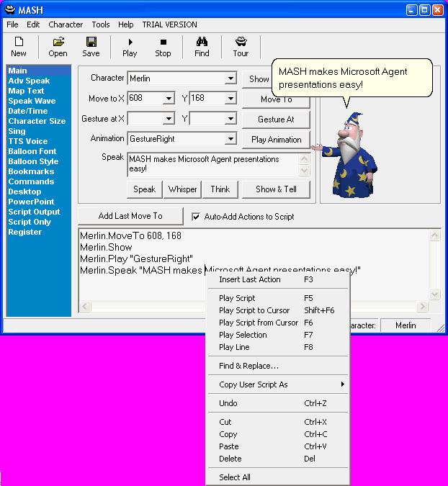The width and height of the screenshot is (448, 486).
Task: Choose Play Script from context menu
Action: coord(237,298)
